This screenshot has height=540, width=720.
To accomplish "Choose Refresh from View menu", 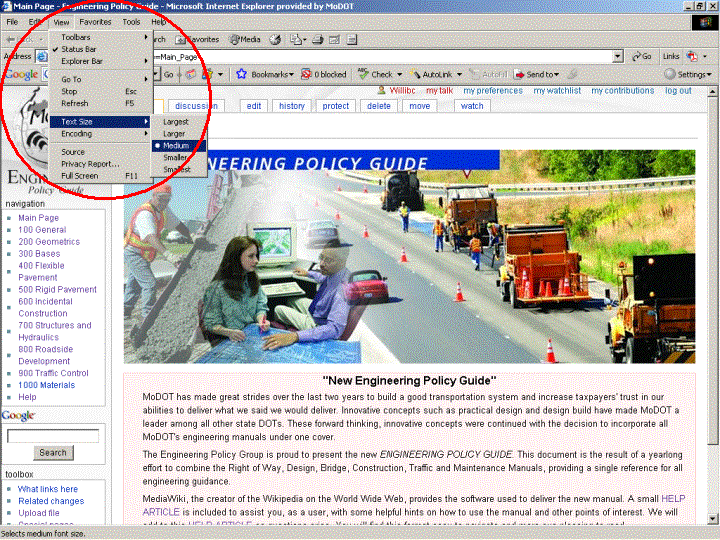I will [101, 103].
